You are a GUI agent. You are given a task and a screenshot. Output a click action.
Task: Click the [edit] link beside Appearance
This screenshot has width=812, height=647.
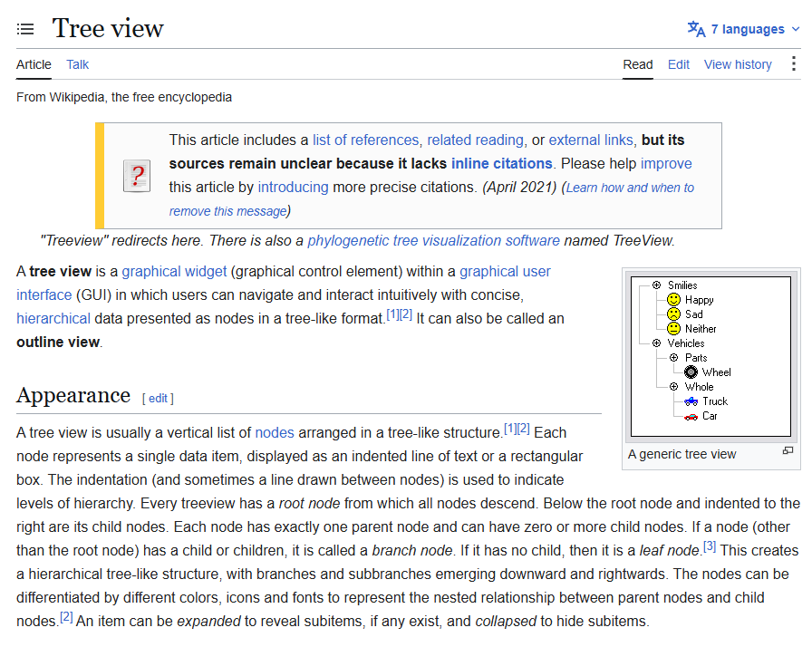(x=158, y=399)
